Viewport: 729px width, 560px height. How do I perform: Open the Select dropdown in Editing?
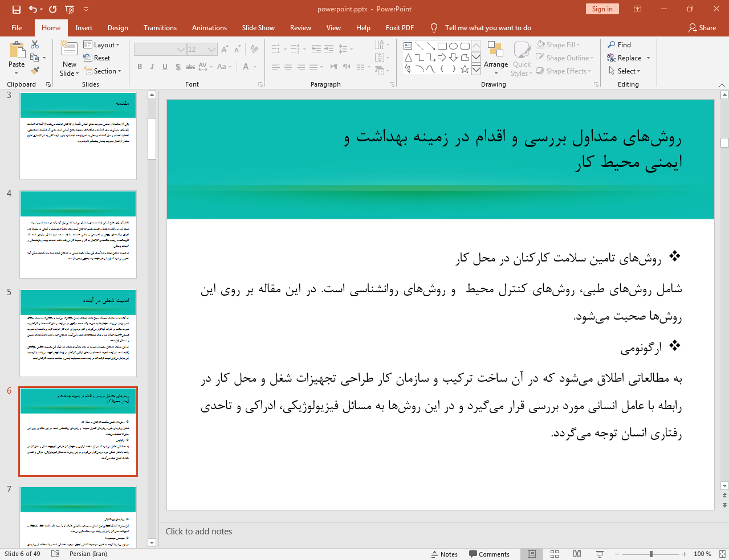click(x=625, y=71)
